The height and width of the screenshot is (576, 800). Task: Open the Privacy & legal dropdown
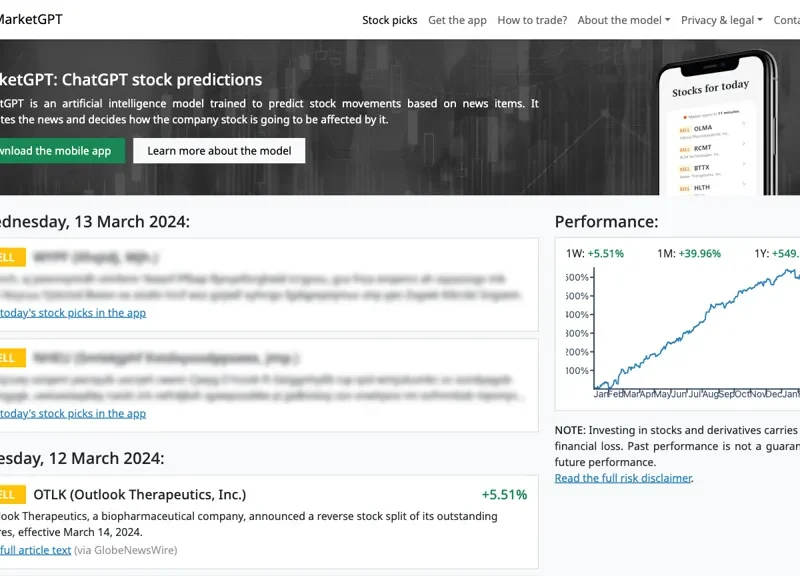pos(721,20)
